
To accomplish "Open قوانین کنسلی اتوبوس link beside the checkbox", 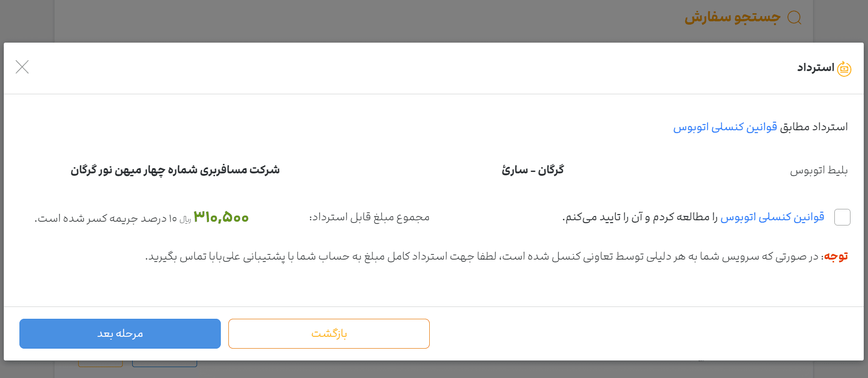I will point(772,217).
